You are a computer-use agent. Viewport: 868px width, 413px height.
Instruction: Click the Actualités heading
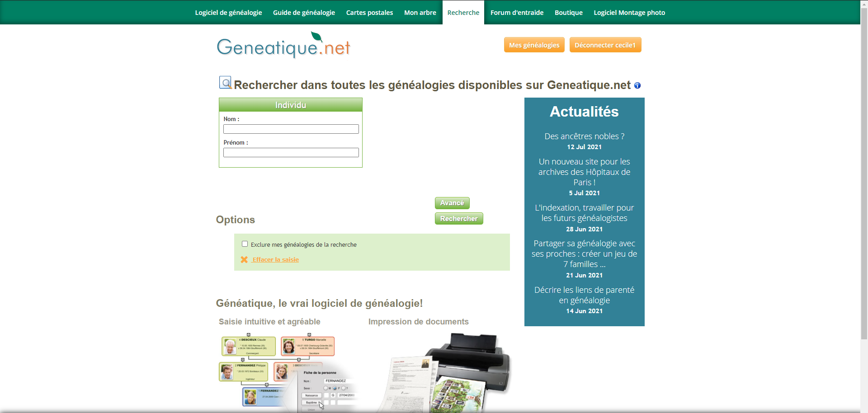(x=584, y=112)
